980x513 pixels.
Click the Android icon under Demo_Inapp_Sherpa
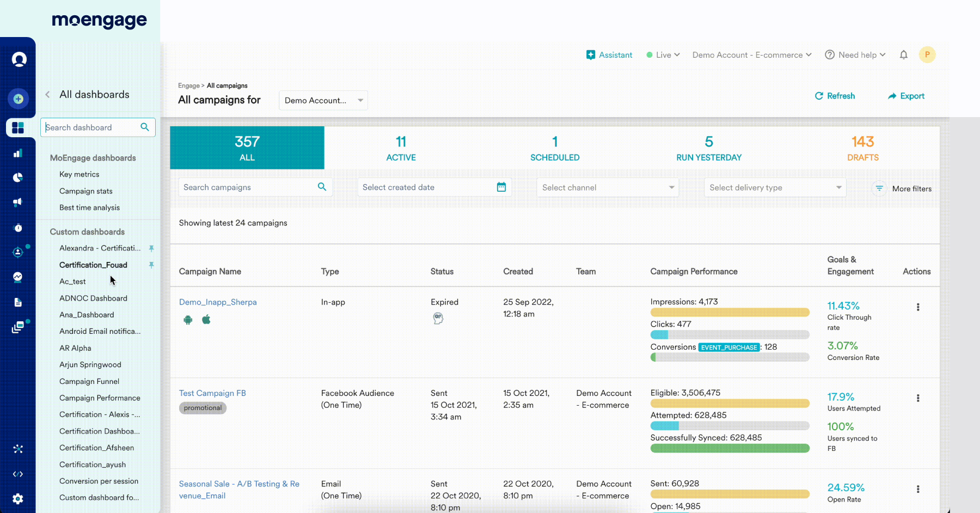(187, 320)
